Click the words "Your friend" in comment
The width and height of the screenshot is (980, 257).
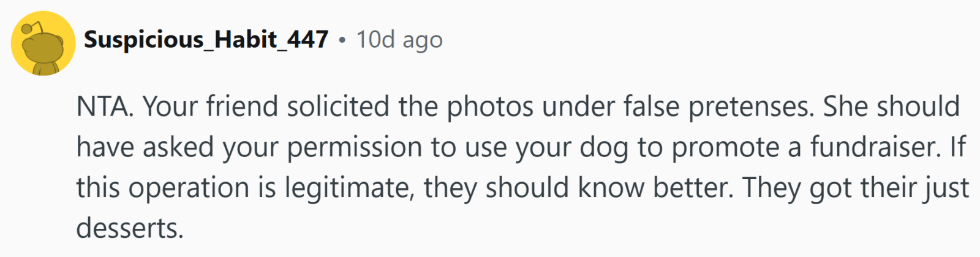coord(211,107)
